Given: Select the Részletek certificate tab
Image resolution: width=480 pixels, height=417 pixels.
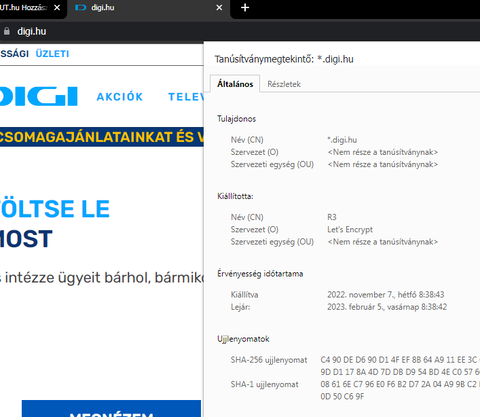Looking at the screenshot, I should pyautogui.click(x=284, y=84).
